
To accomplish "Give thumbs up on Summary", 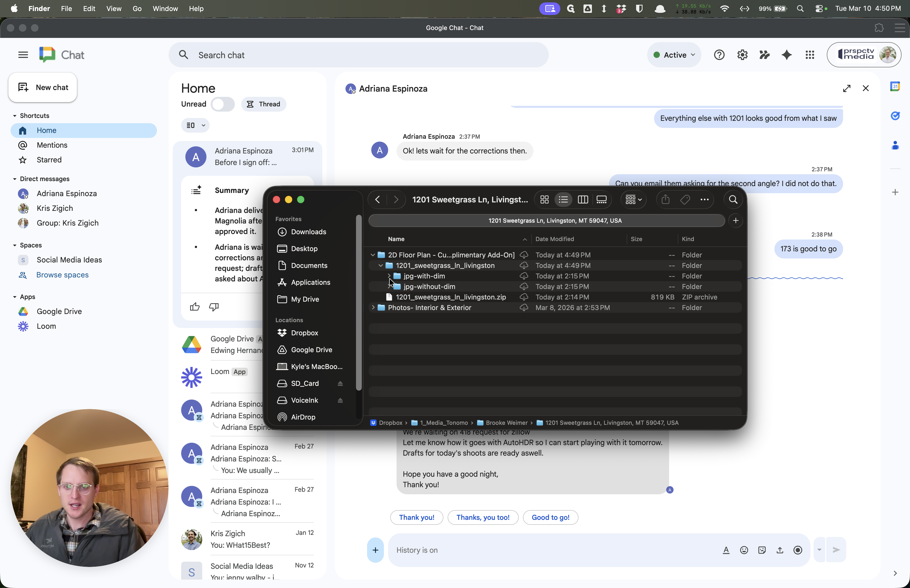I will (x=195, y=307).
